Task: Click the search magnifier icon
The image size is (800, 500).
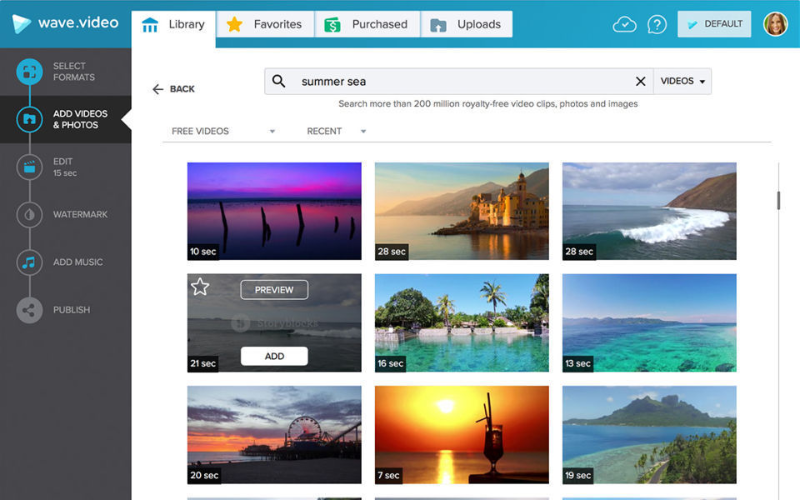Action: (279, 81)
